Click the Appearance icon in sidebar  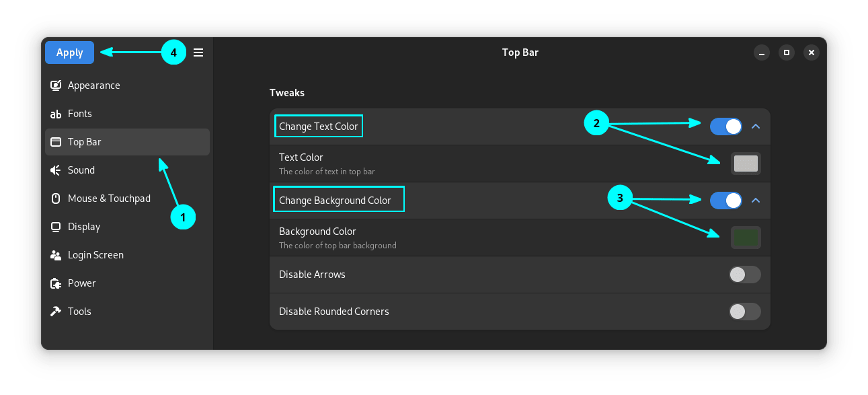56,85
